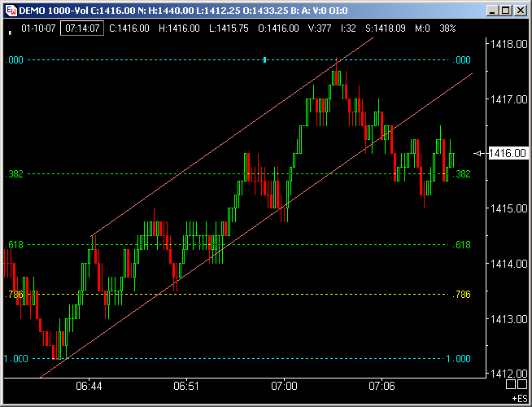Image resolution: width=532 pixels, height=407 pixels.
Task: Click the right square box above +ES
Action: tap(521, 384)
